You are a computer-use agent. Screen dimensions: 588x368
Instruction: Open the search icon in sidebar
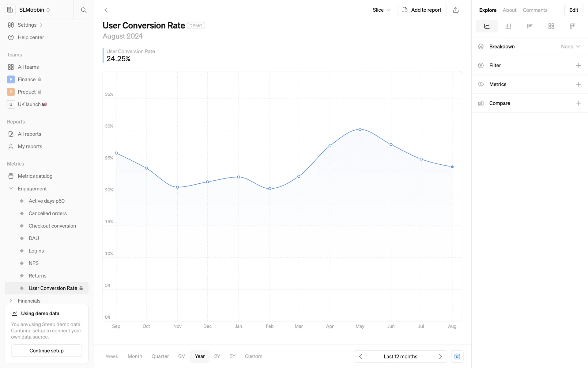pos(84,10)
